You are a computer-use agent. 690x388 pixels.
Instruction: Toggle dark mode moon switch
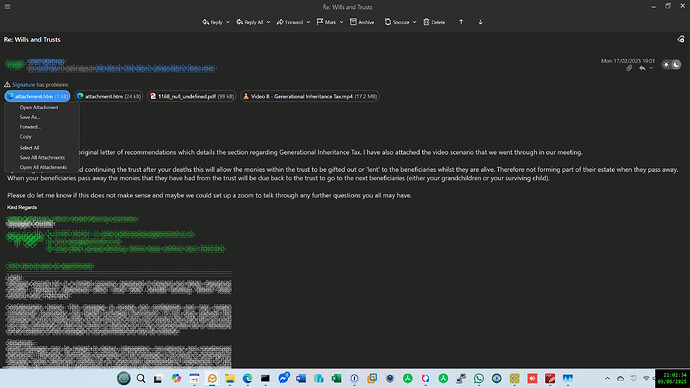pyautogui.click(x=676, y=65)
